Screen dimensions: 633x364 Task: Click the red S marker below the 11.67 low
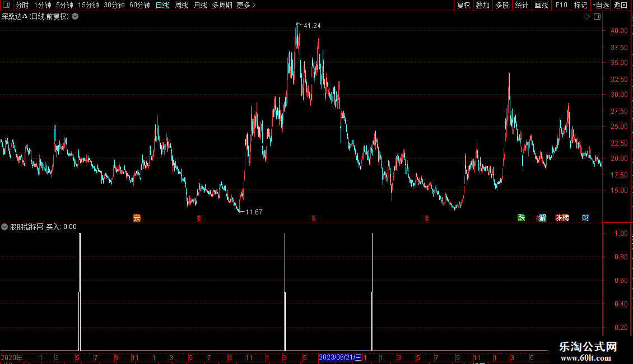[x=199, y=218]
